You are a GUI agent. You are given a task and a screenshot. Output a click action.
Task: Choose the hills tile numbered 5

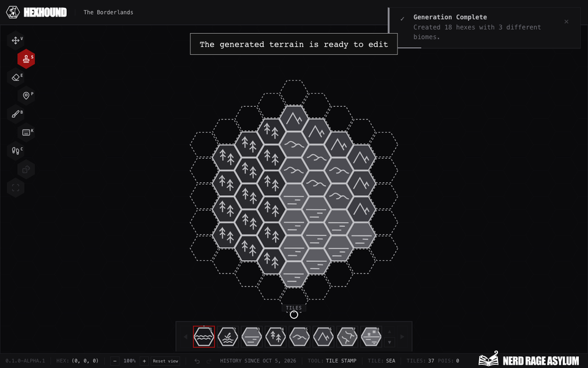tap(300, 337)
